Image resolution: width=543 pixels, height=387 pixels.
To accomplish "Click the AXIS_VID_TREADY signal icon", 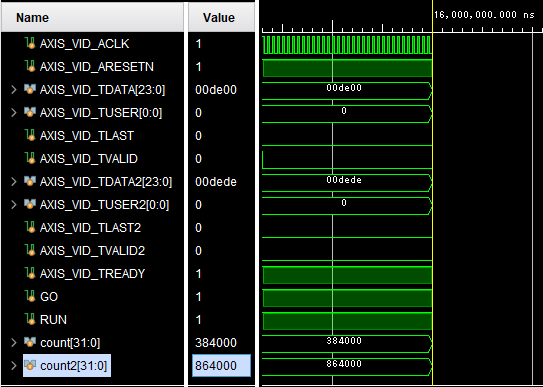I will click(x=30, y=273).
